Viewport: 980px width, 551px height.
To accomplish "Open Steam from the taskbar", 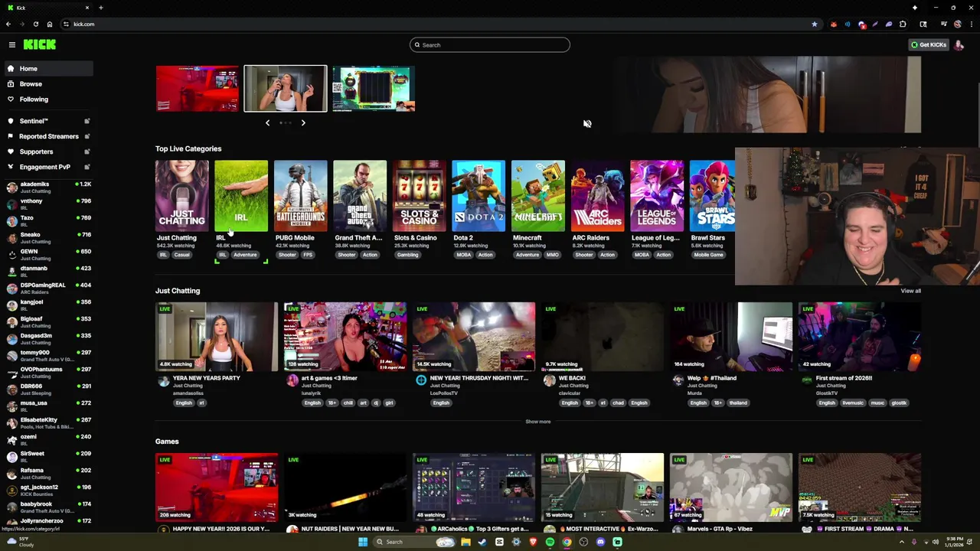I will tap(482, 542).
